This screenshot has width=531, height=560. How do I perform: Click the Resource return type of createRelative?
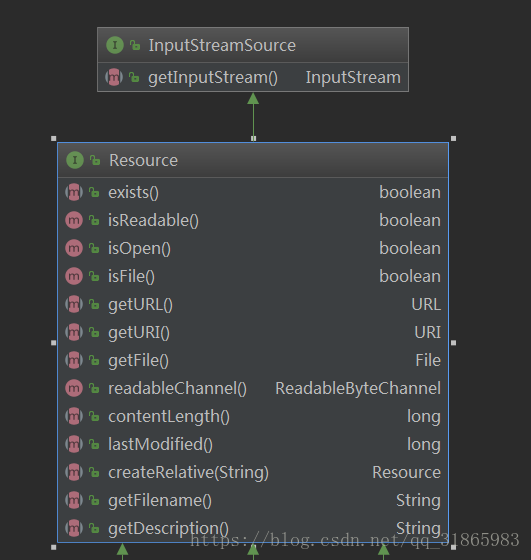click(406, 472)
